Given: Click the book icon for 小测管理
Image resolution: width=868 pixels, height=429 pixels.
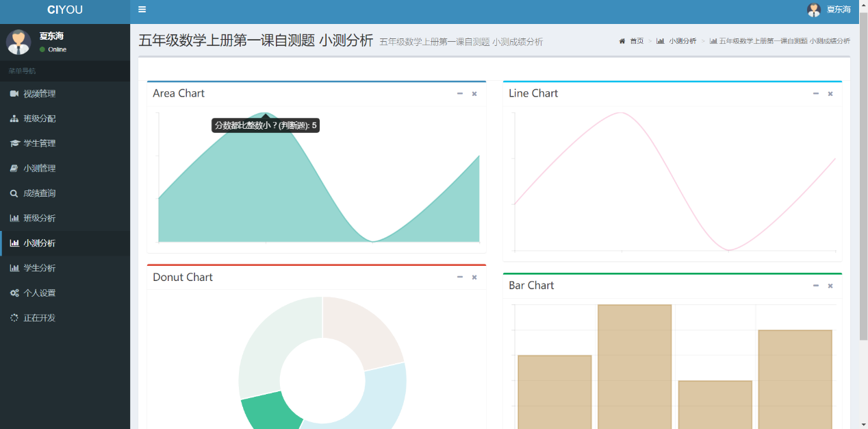Looking at the screenshot, I should point(14,169).
